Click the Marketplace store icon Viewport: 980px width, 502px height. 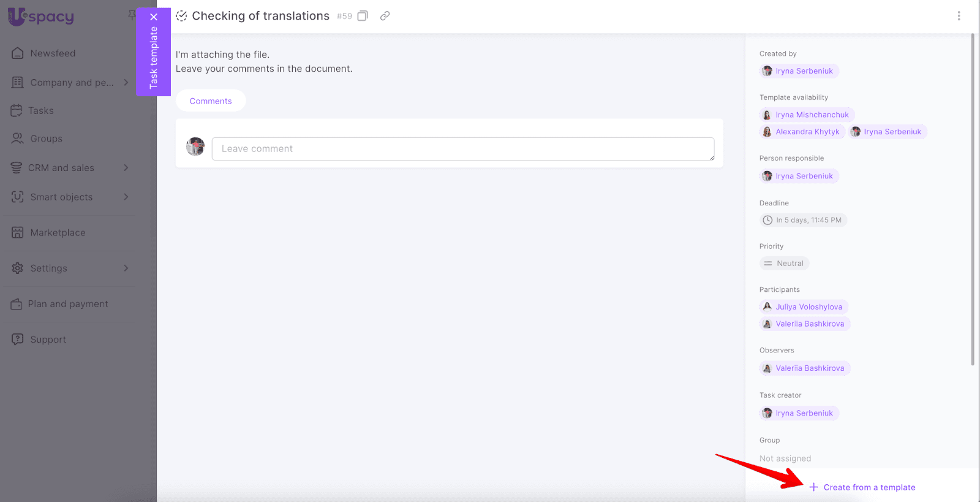18,233
